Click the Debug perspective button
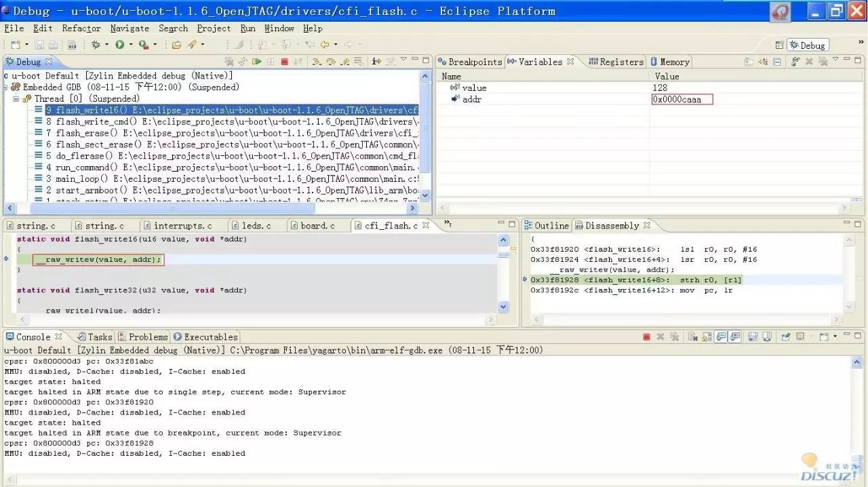 coord(807,45)
